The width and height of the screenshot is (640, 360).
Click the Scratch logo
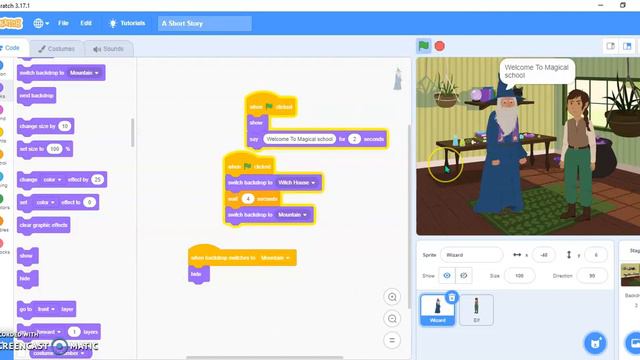(x=11, y=23)
